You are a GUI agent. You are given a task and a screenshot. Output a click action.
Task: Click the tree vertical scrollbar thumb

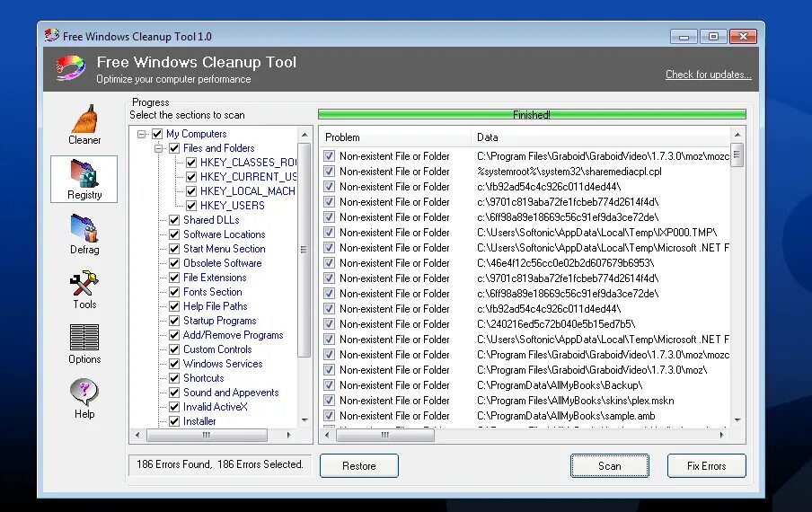[x=304, y=250]
